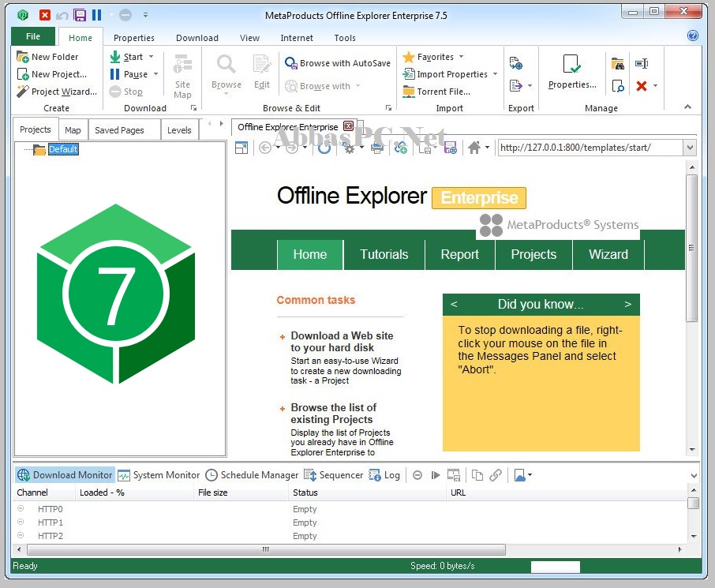Click the browser print icon
715x588 pixels.
click(377, 148)
